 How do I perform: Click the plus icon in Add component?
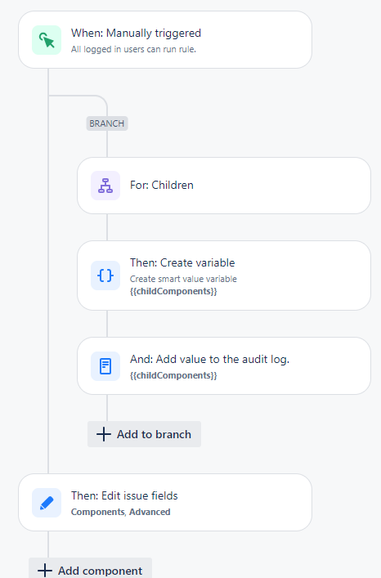click(45, 570)
